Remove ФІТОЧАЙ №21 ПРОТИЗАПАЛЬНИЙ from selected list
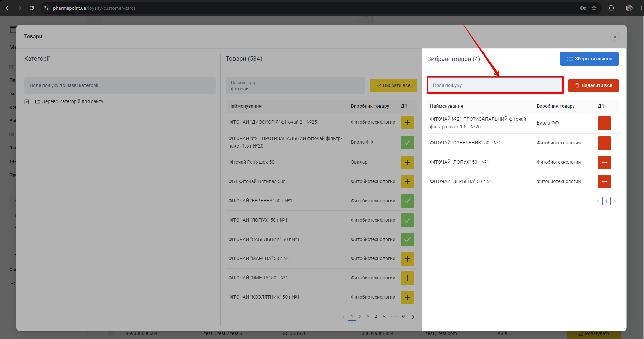Screen dimensions: 644x339 [604, 123]
